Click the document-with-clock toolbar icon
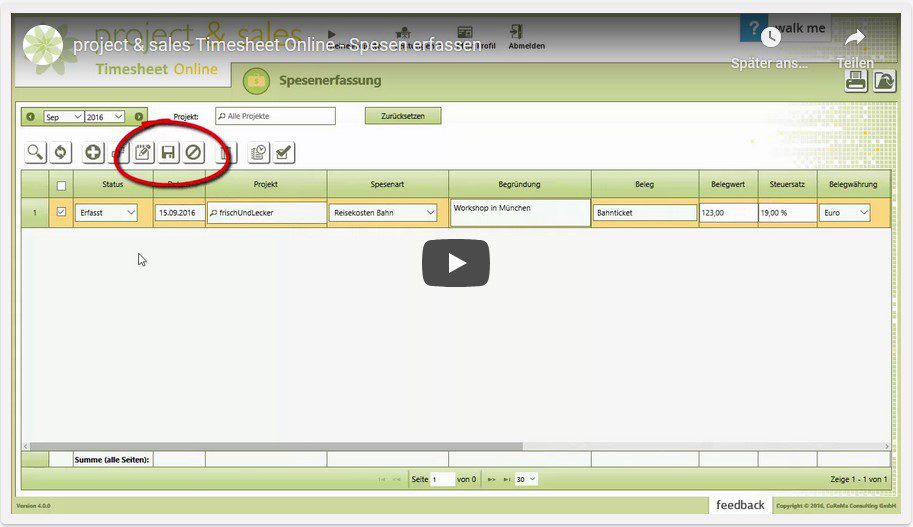Screen dimensions: 913x527 point(259,153)
